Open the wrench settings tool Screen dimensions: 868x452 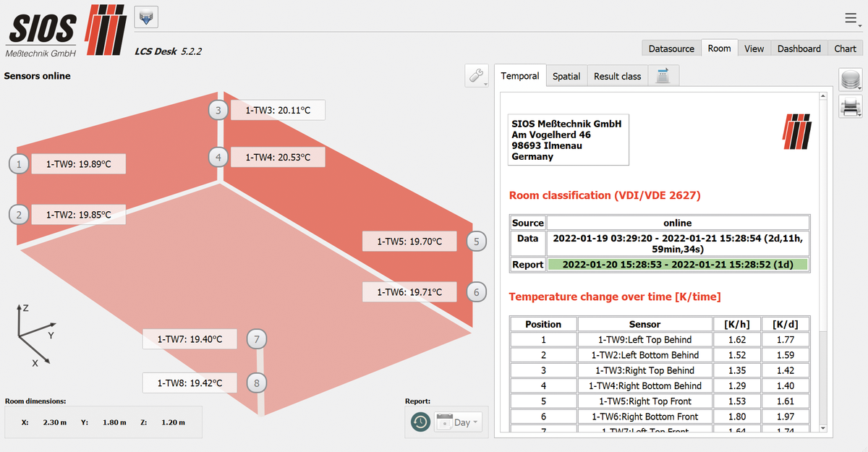(x=477, y=76)
